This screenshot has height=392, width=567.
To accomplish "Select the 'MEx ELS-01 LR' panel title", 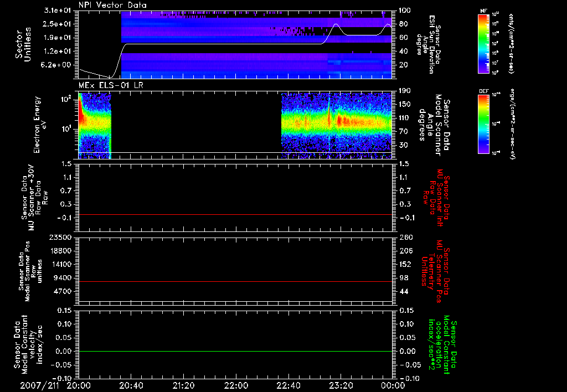I will pos(111,85).
